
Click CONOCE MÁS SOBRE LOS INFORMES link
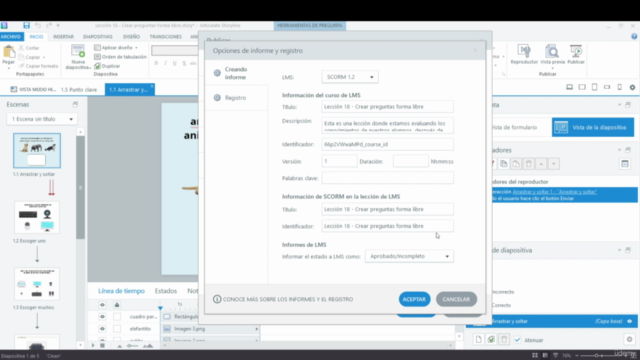[x=288, y=299]
